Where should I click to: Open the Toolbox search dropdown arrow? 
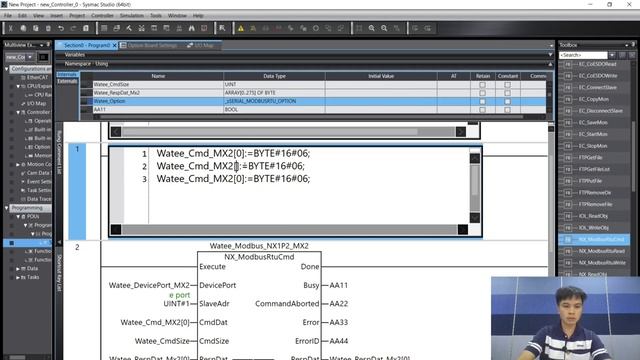tap(612, 55)
